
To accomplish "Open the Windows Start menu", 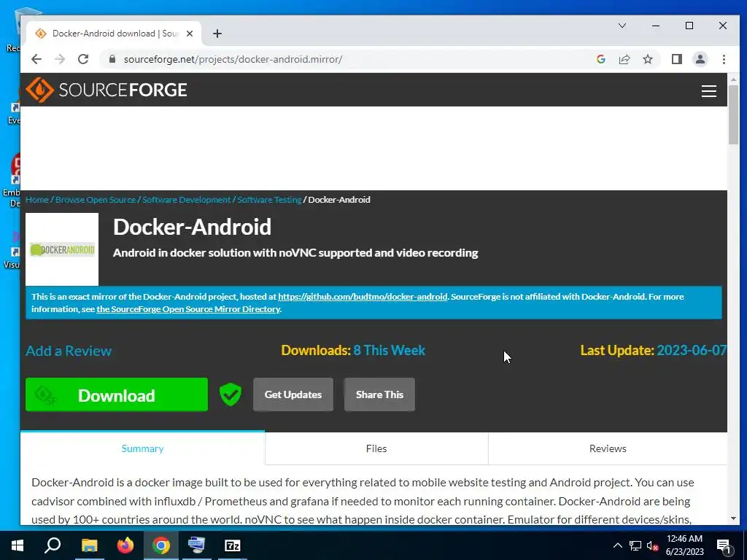I will point(18,545).
